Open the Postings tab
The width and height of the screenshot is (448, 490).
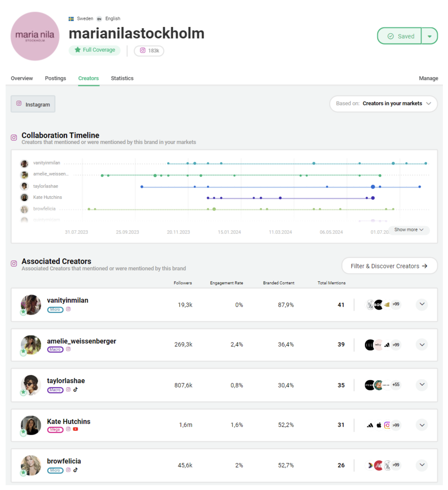[55, 78]
